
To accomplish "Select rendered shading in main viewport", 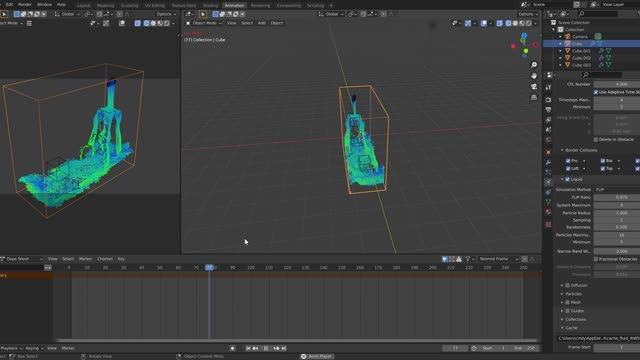I will pos(529,23).
